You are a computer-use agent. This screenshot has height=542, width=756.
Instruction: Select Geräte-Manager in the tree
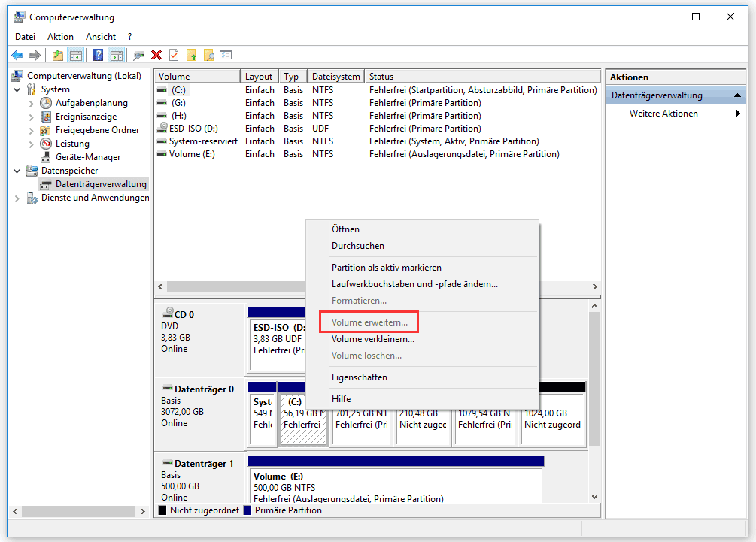(88, 157)
